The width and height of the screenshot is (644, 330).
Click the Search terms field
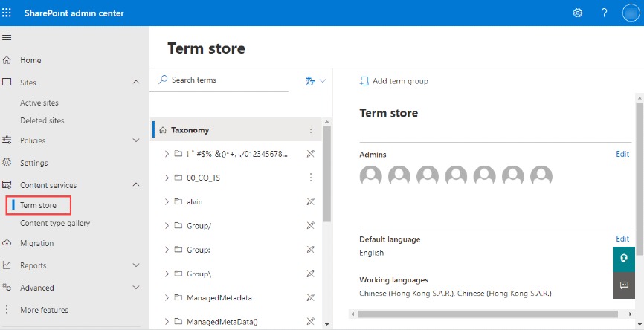coord(223,80)
